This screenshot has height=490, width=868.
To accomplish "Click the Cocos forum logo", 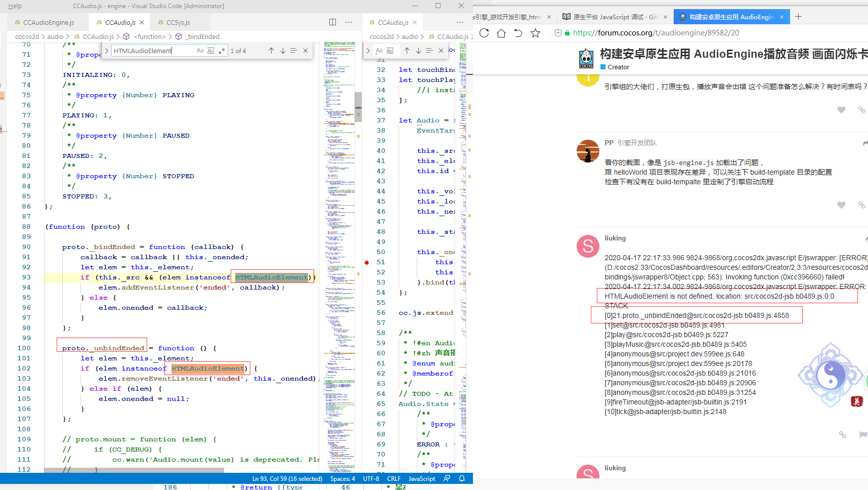I will 586,59.
